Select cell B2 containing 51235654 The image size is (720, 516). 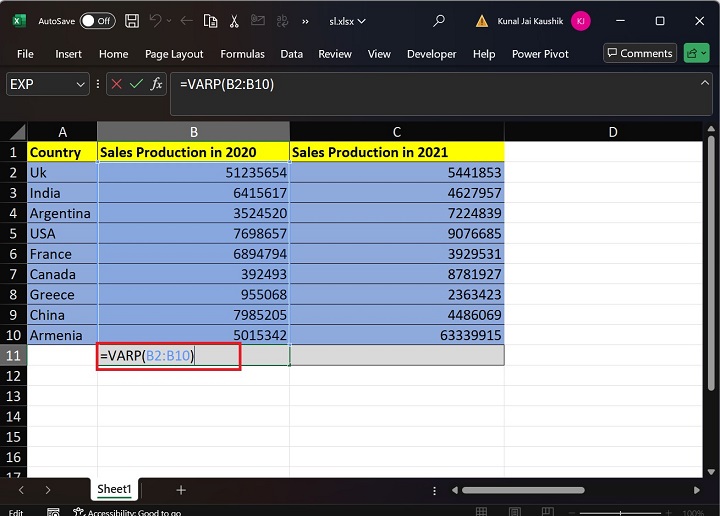[193, 173]
